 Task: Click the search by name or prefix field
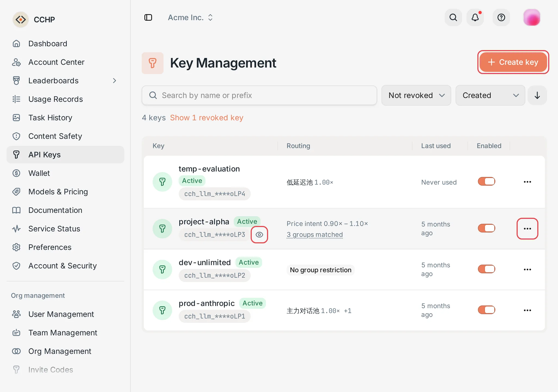[x=259, y=95]
